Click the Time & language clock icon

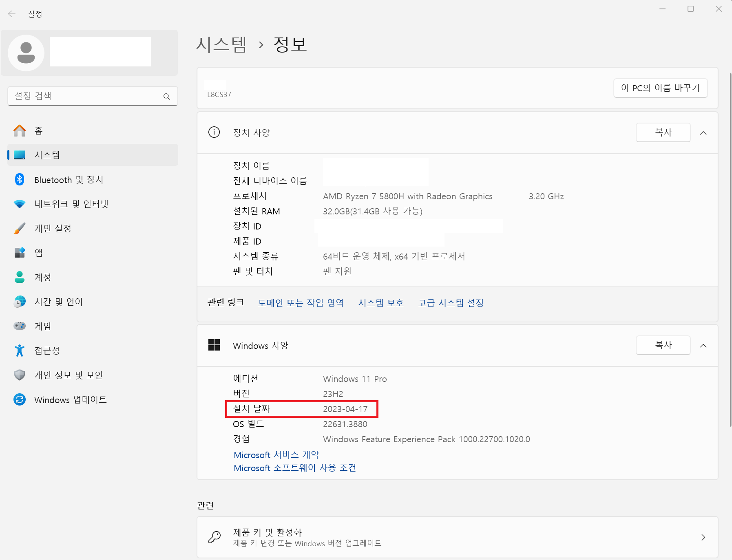(20, 302)
